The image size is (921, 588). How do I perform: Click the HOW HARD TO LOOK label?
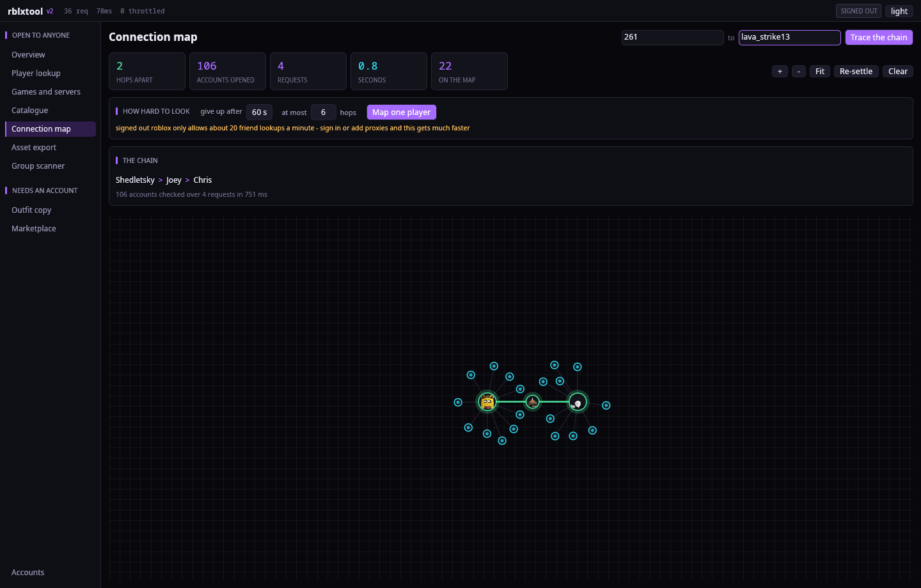[156, 112]
